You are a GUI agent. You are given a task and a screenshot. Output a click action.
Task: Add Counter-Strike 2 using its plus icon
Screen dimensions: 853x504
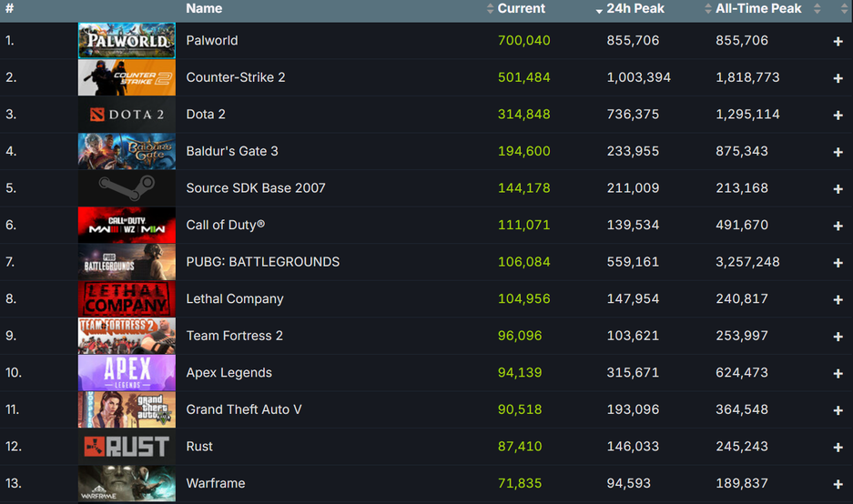click(838, 78)
